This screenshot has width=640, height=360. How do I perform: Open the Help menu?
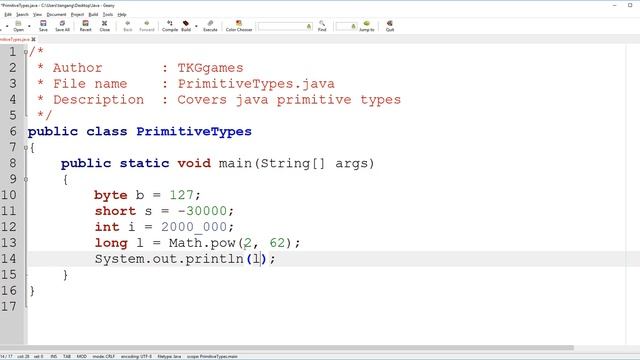pos(122,14)
